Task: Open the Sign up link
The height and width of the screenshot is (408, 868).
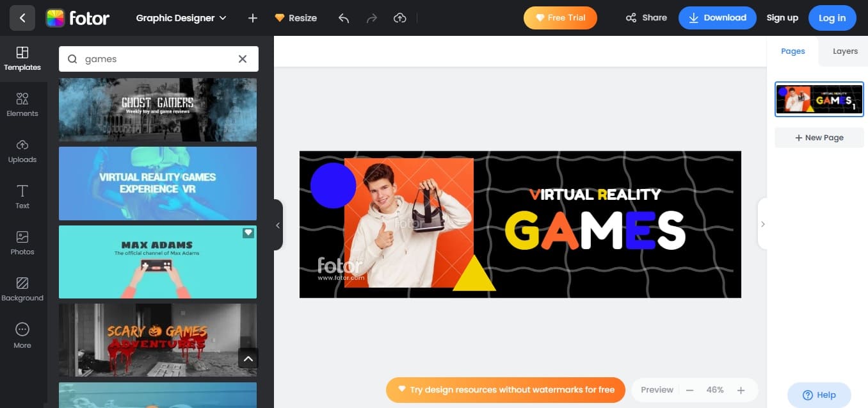Action: click(782, 18)
